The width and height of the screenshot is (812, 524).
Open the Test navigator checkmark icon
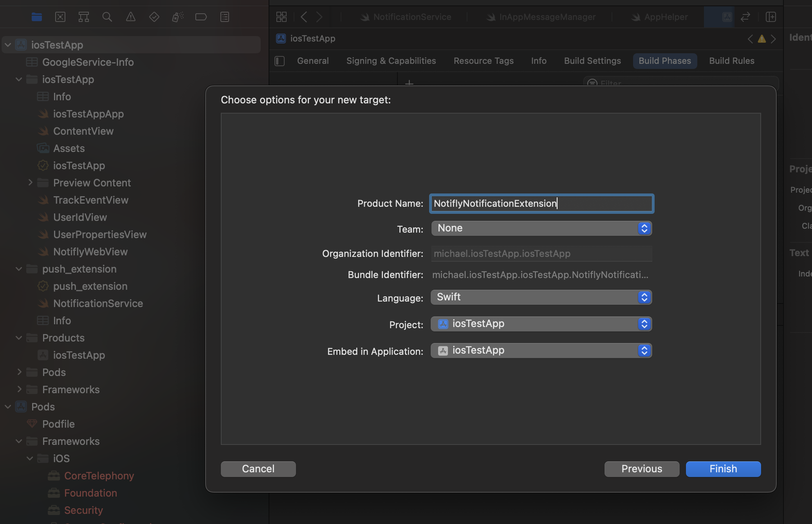[x=154, y=17]
